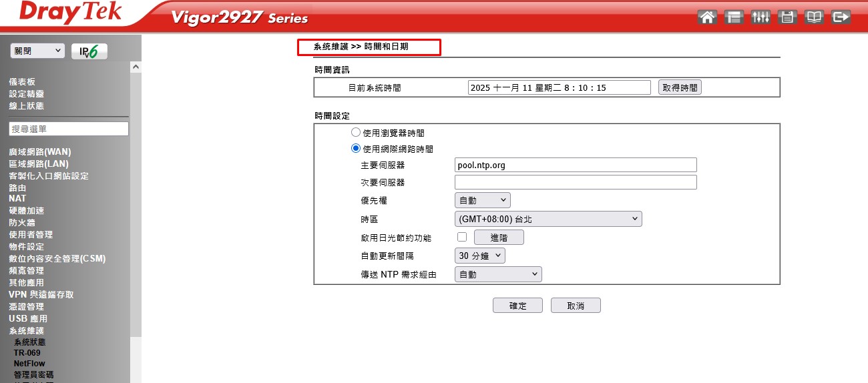Viewport: 868px width, 383px height.
Task: Expand the 自動更新間隔 dropdown
Action: tap(480, 256)
